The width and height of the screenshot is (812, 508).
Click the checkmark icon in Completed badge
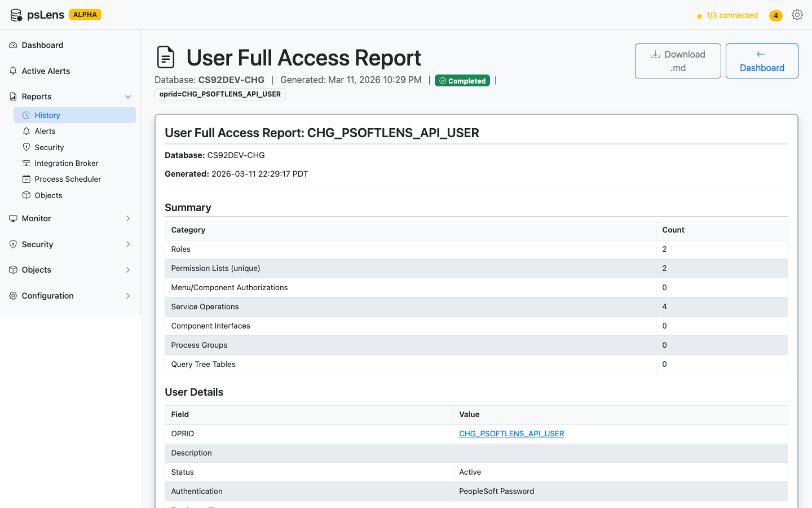click(443, 81)
